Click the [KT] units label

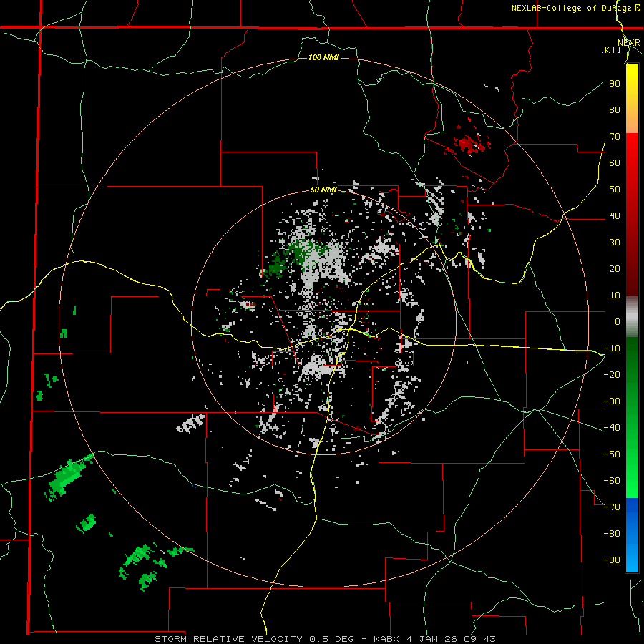pos(611,49)
